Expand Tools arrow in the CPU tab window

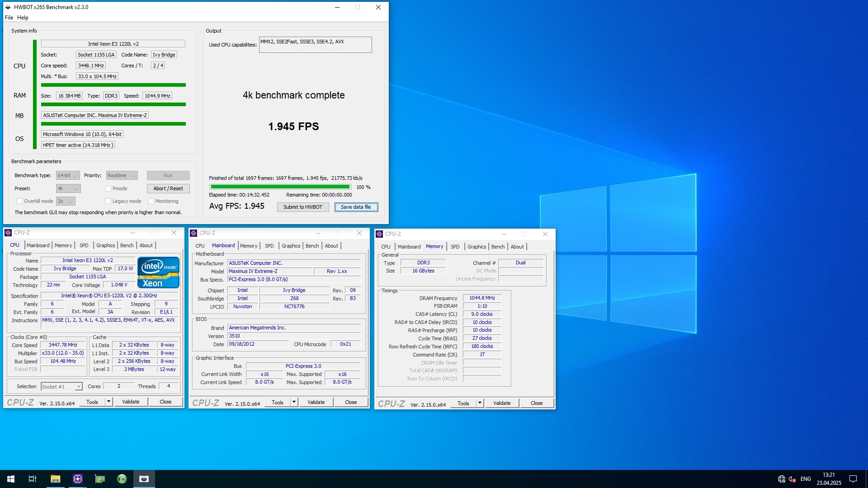click(108, 402)
